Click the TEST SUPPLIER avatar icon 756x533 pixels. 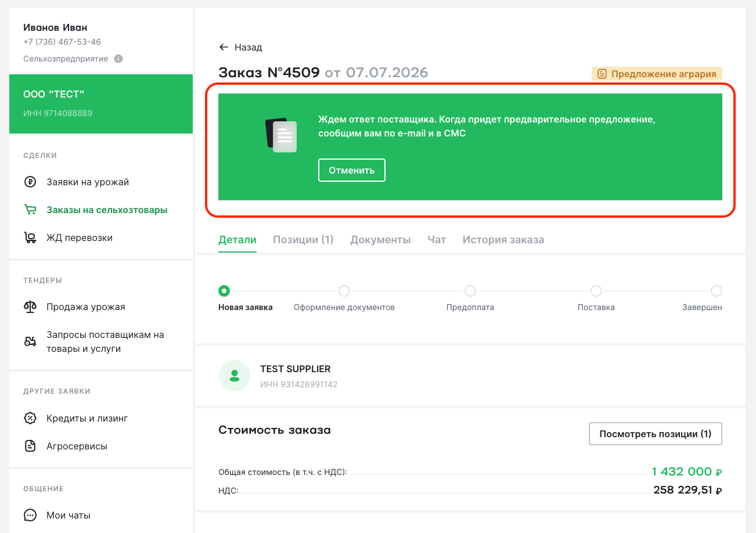[x=235, y=375]
